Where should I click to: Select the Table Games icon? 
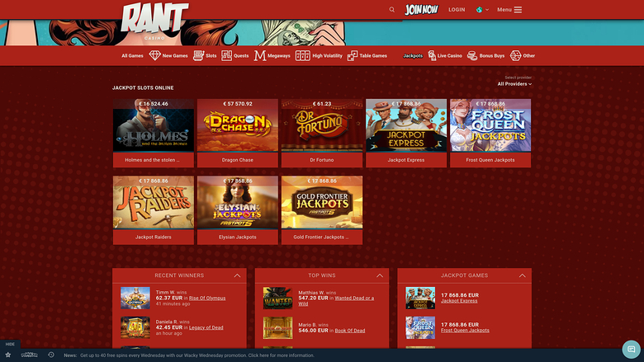(x=353, y=55)
